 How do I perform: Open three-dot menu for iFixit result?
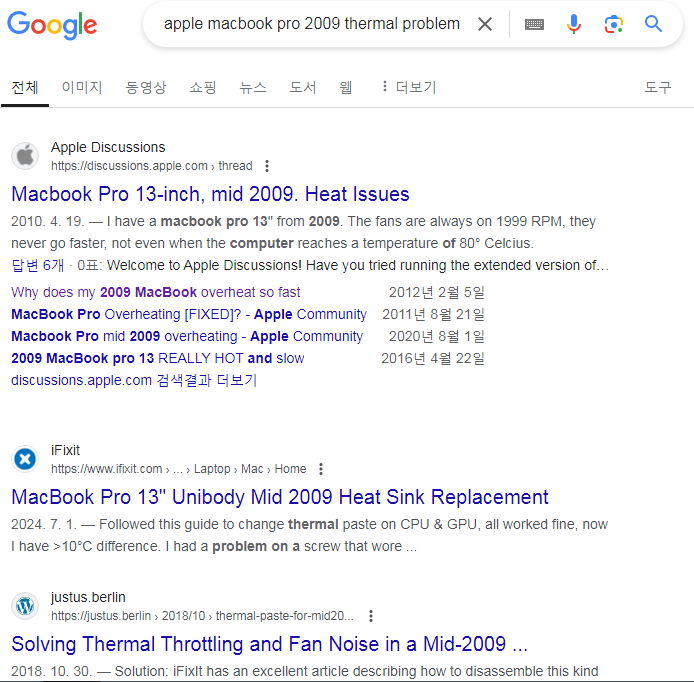[321, 469]
